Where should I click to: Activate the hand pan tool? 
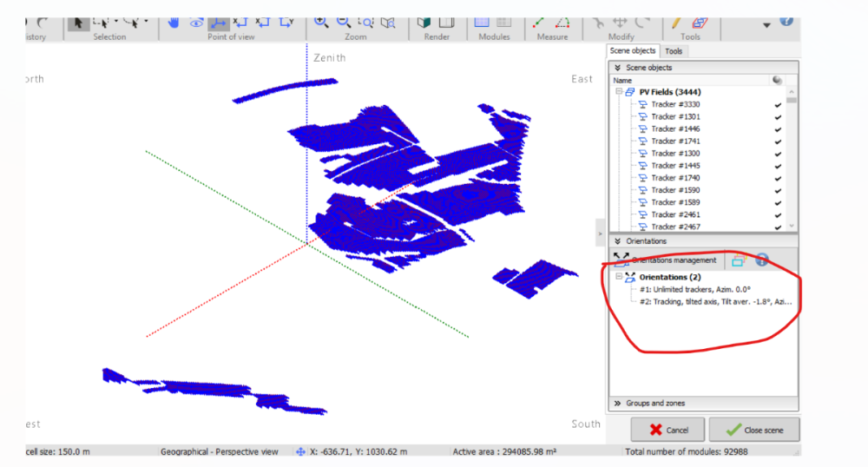(174, 23)
